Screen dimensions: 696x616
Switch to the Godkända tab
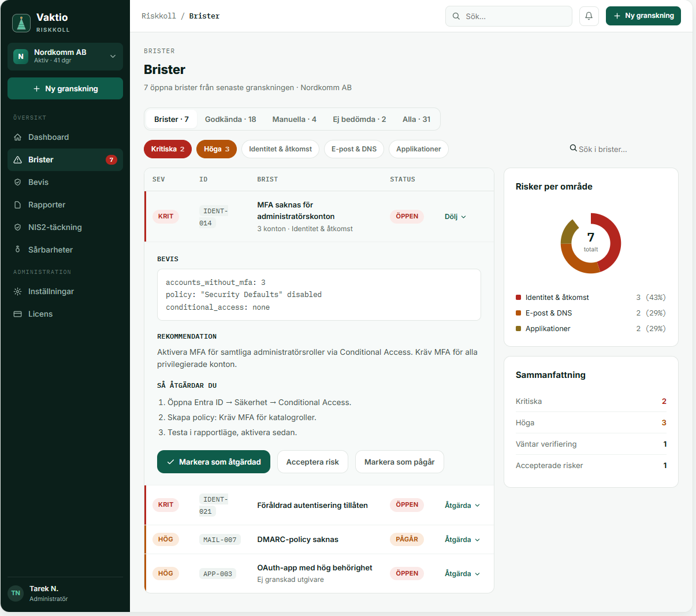pos(230,119)
